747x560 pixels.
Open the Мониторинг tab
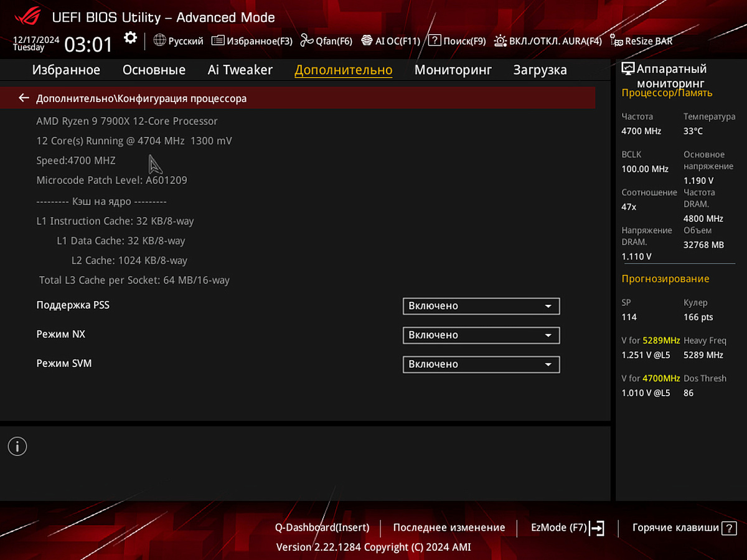453,70
